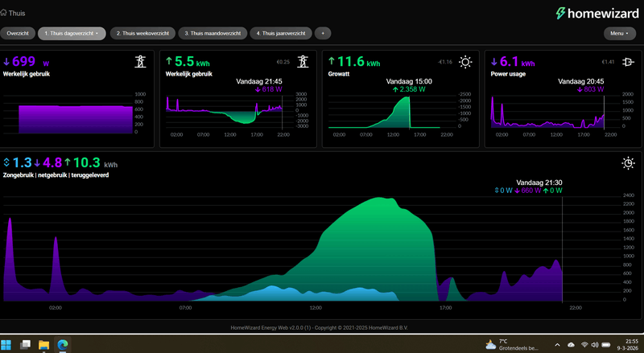Click the sun icon in the Growatt card
644x353 pixels.
point(465,62)
